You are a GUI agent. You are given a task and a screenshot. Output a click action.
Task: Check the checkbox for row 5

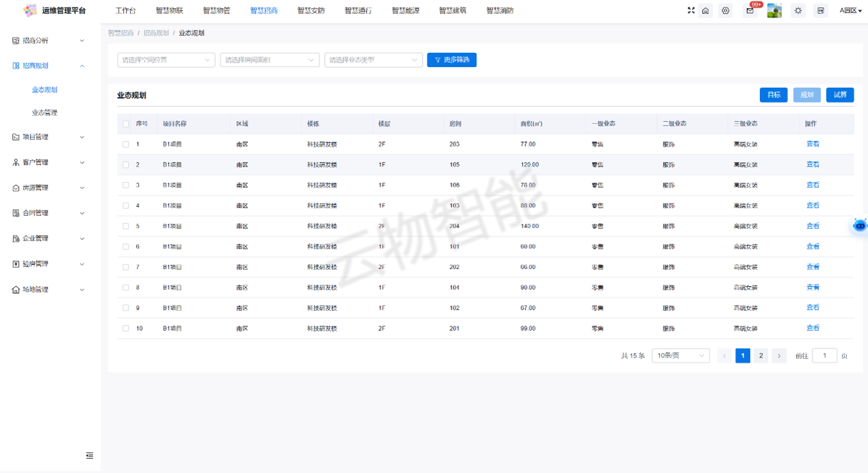(126, 226)
